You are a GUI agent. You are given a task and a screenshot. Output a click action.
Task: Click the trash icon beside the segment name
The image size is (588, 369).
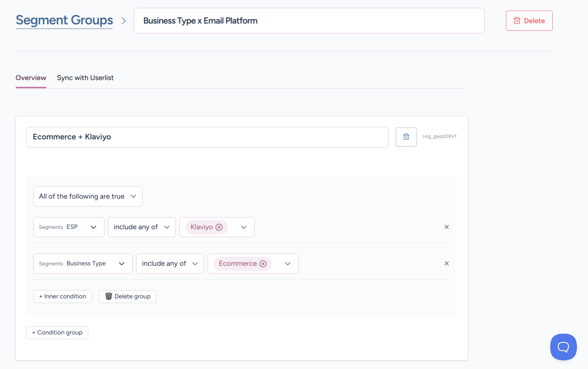pos(406,137)
